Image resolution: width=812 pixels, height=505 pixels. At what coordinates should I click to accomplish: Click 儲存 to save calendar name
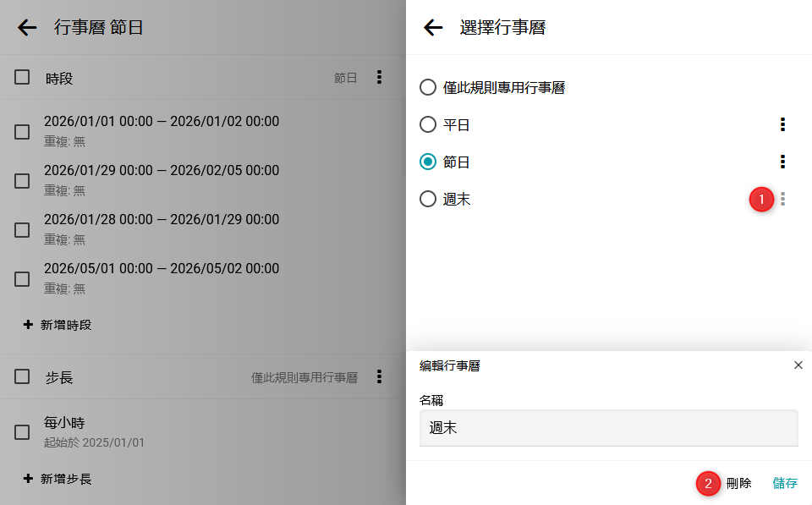pyautogui.click(x=785, y=483)
